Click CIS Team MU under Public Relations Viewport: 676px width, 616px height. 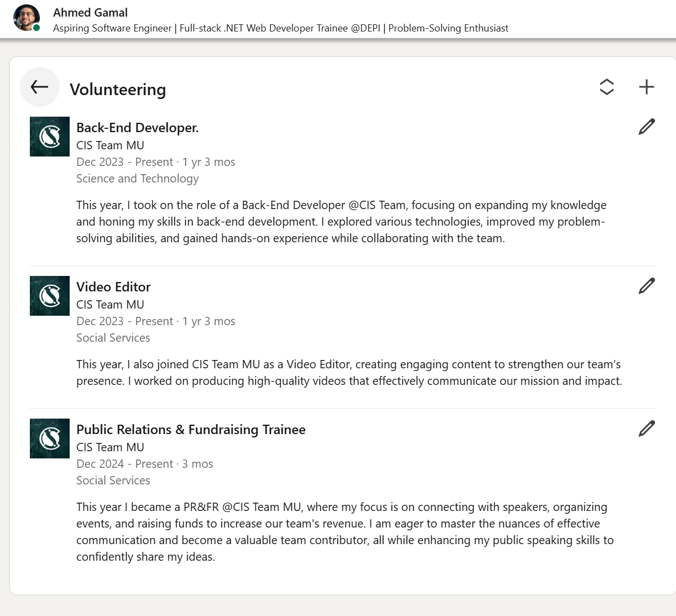(x=110, y=447)
